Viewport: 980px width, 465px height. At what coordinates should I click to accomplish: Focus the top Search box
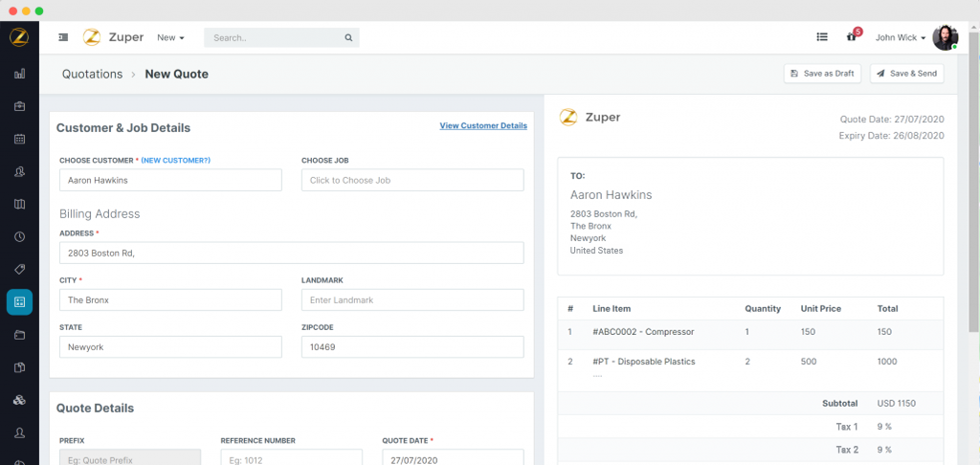click(281, 37)
